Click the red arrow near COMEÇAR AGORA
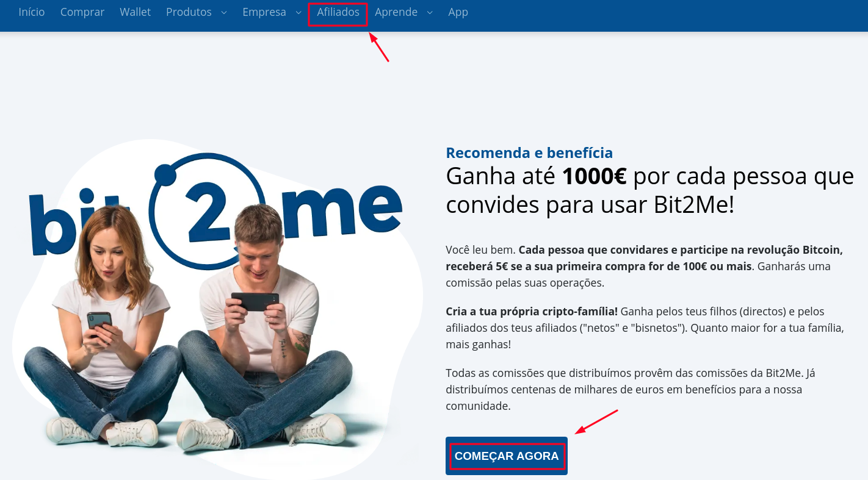Image resolution: width=868 pixels, height=480 pixels. tap(596, 422)
